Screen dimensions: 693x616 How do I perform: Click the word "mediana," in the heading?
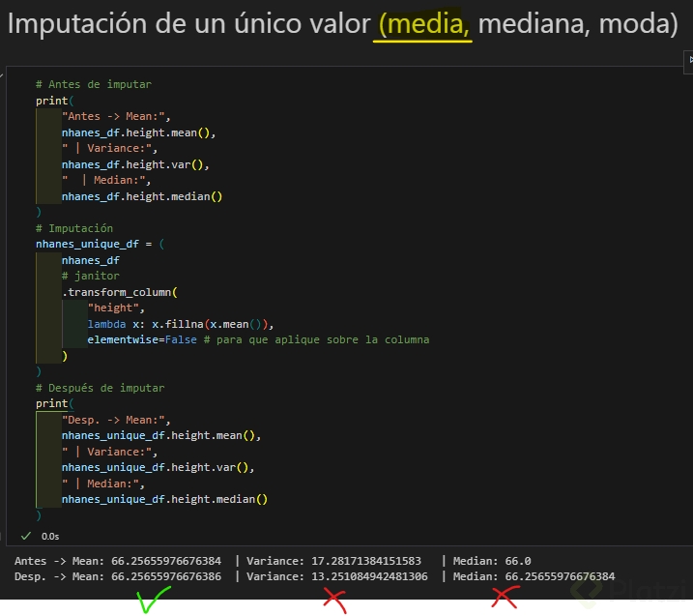(534, 24)
